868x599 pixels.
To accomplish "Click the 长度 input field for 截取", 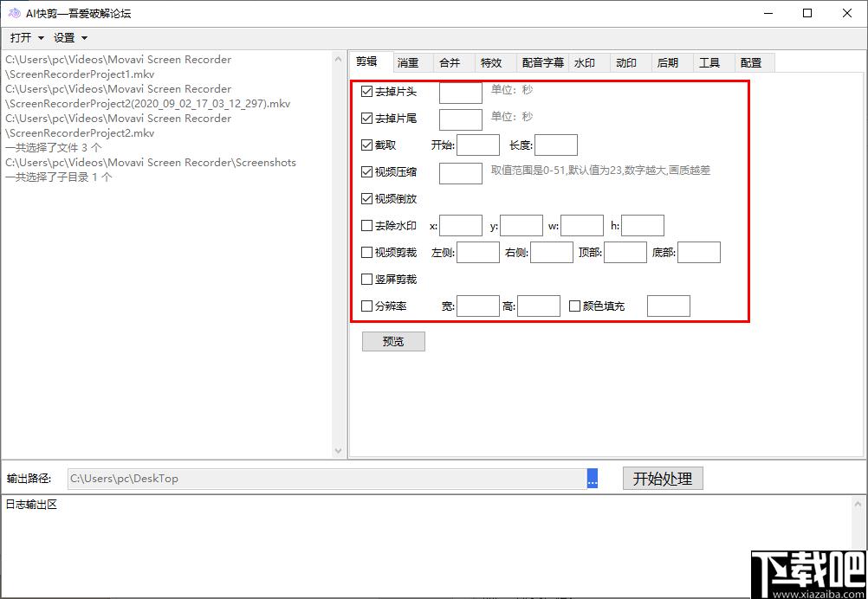I will pyautogui.click(x=556, y=145).
